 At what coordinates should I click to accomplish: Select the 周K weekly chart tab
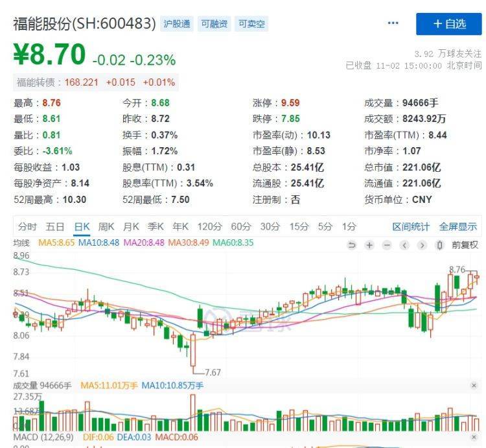(x=106, y=226)
